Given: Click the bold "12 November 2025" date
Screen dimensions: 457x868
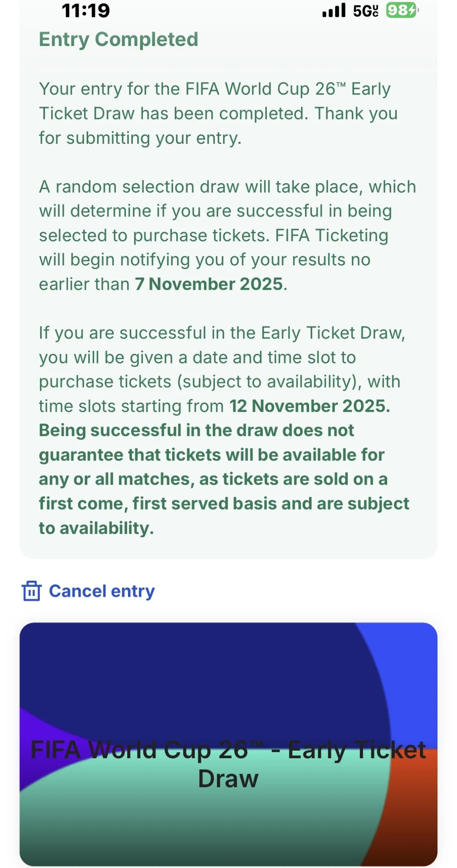Looking at the screenshot, I should [x=309, y=406].
